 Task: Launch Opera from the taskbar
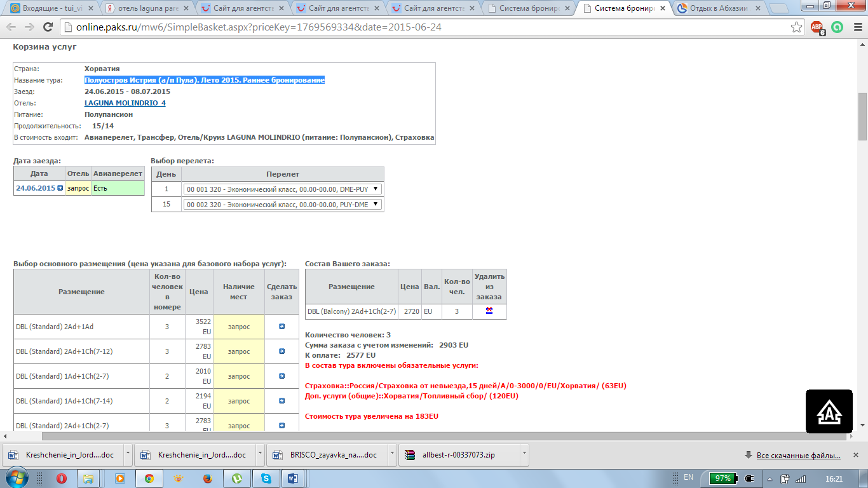(62, 478)
